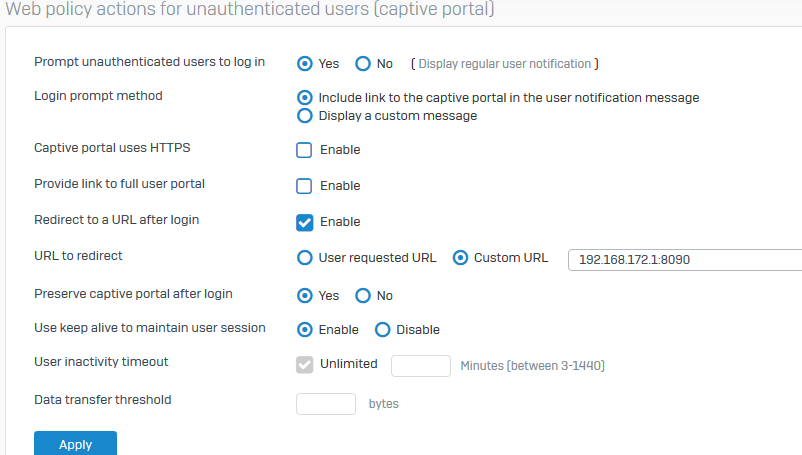Screen dimensions: 802x455
Task: Choose include link to captive portal option
Action: coord(305,98)
